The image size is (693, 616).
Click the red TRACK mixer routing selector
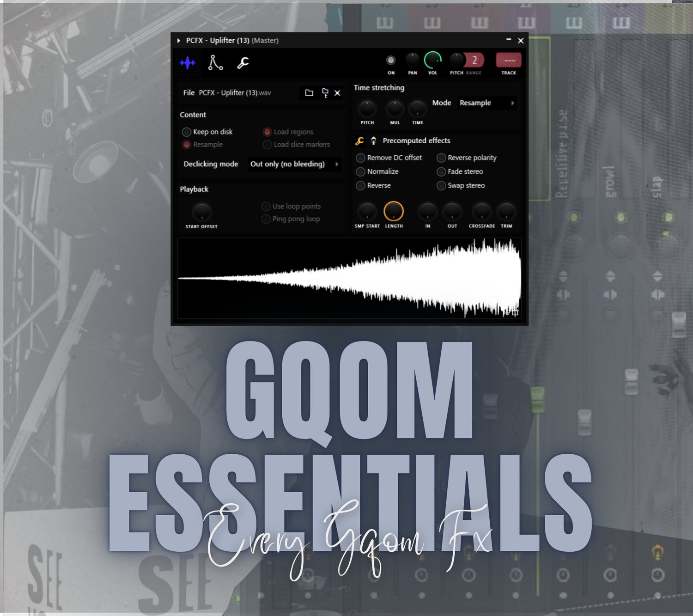tap(509, 60)
